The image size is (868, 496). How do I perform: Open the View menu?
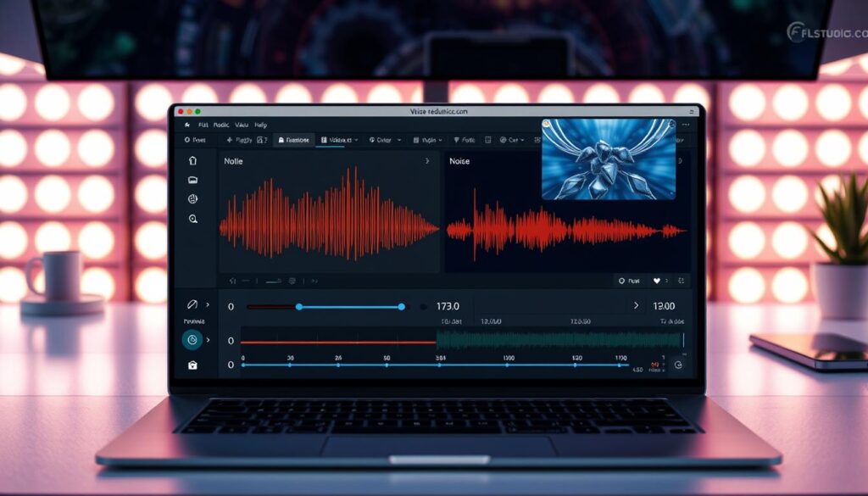pos(242,125)
